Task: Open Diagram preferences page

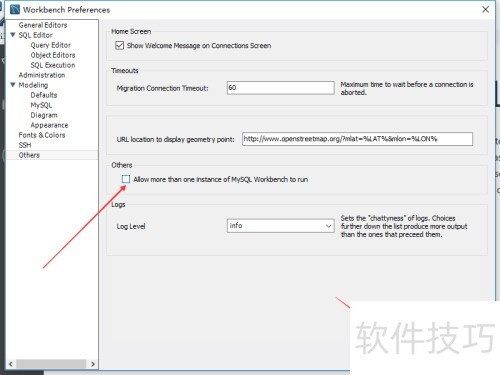Action: click(44, 115)
